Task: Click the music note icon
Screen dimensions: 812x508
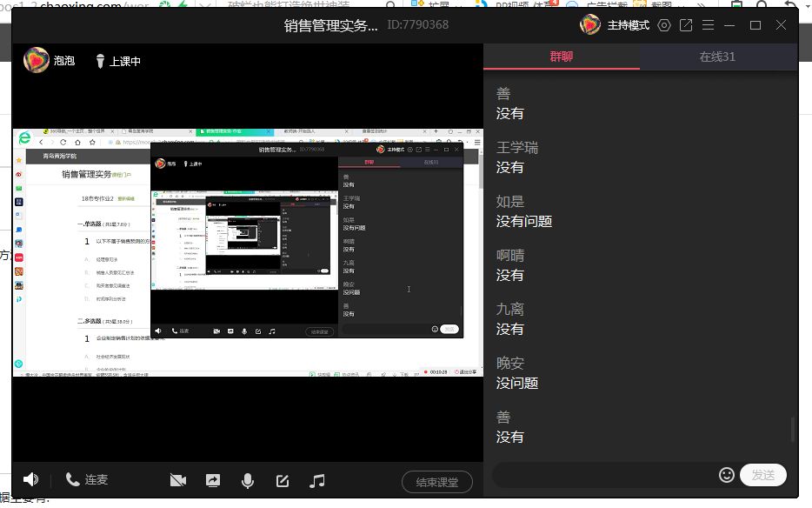Action: click(317, 480)
